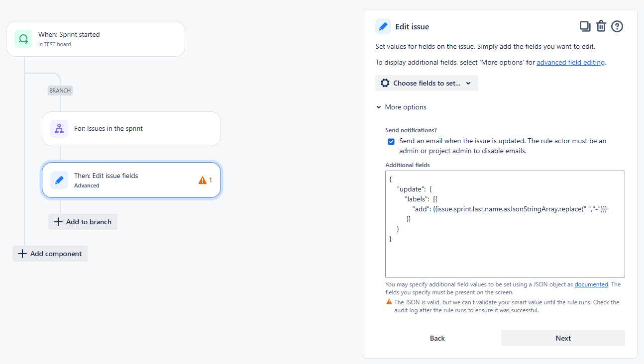The height and width of the screenshot is (364, 644).
Task: Click the blue pencil icon beside Edit issue title
Action: click(x=383, y=26)
